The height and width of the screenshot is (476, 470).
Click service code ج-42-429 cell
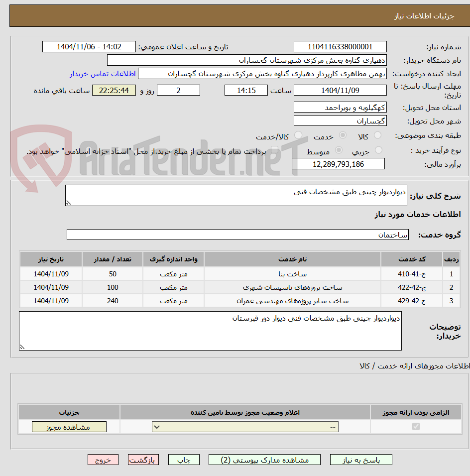pos(411,301)
